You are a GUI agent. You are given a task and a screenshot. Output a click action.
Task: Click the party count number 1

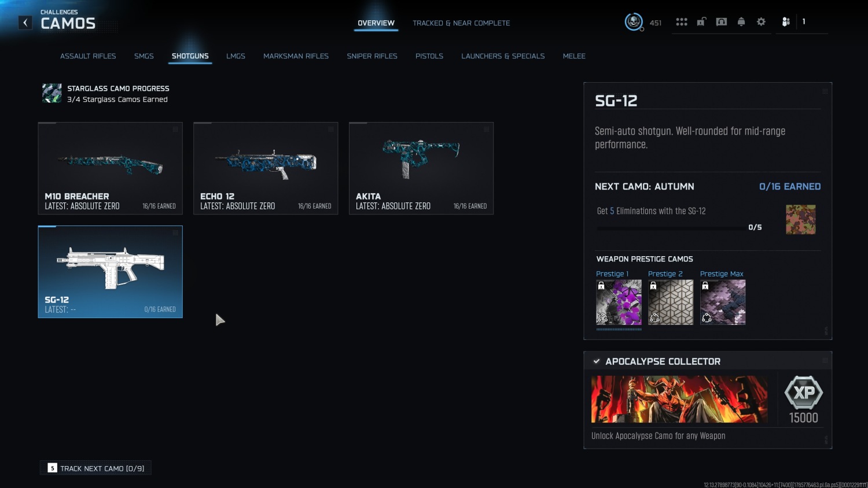pyautogui.click(x=804, y=21)
